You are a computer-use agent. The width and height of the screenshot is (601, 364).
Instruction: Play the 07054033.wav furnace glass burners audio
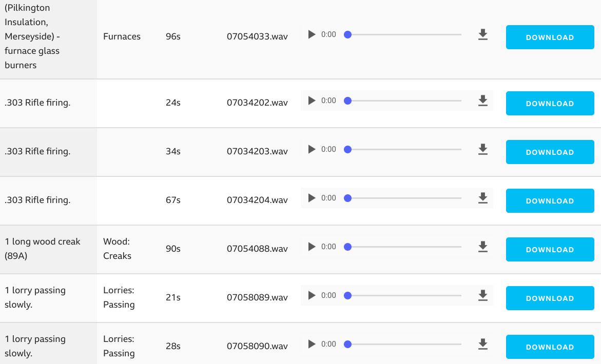coord(312,34)
